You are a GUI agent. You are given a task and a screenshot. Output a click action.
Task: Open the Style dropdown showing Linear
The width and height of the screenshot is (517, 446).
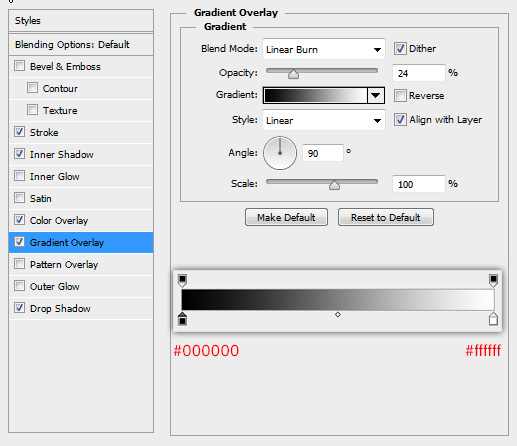point(324,120)
